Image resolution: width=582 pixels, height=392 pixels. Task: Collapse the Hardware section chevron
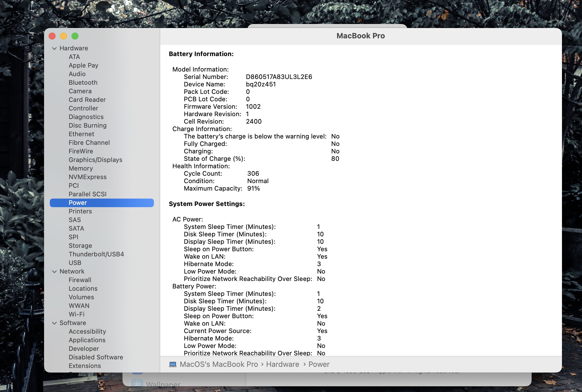54,48
